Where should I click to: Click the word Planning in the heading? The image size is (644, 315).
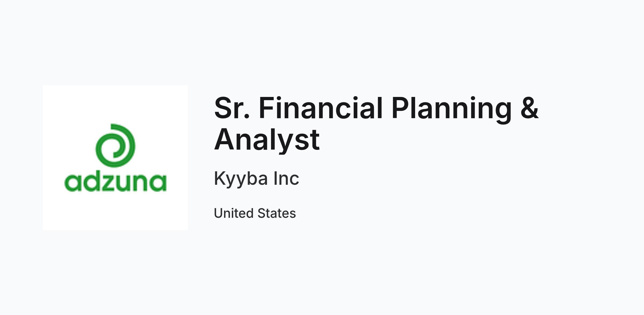pos(452,110)
